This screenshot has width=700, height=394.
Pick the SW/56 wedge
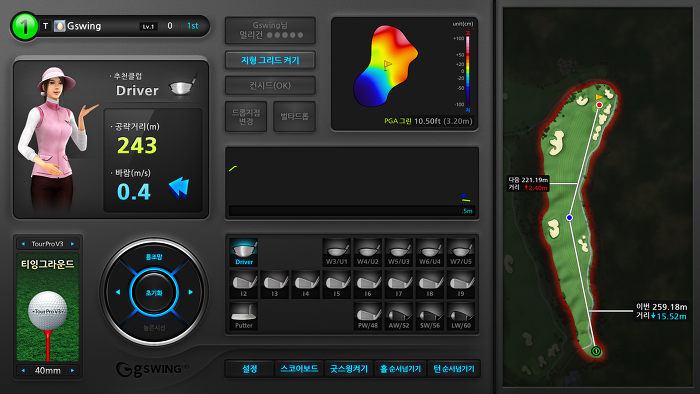(430, 316)
